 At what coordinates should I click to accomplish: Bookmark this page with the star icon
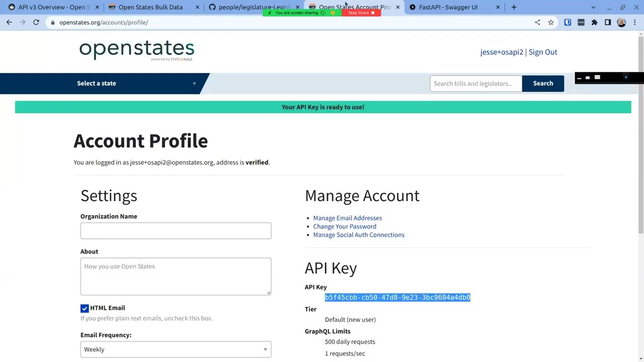(551, 22)
